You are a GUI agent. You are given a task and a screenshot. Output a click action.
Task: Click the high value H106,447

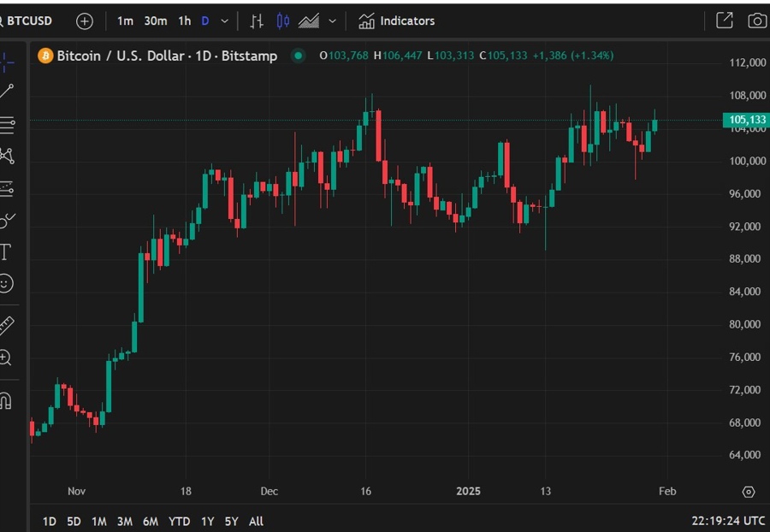(x=398, y=56)
